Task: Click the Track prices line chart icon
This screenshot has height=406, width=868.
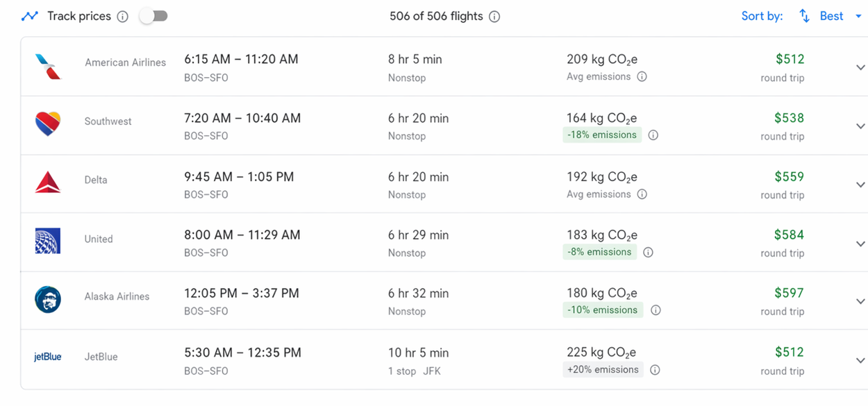Action: 29,15
